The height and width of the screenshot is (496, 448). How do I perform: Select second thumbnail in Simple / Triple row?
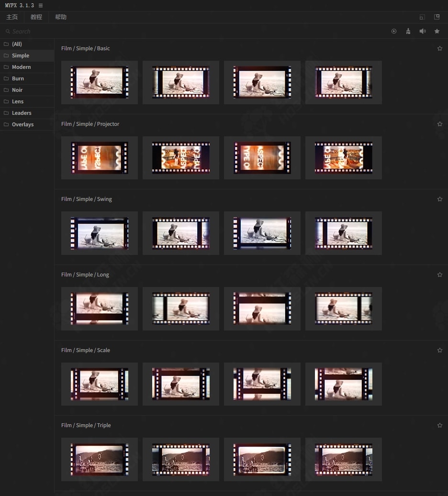point(181,459)
